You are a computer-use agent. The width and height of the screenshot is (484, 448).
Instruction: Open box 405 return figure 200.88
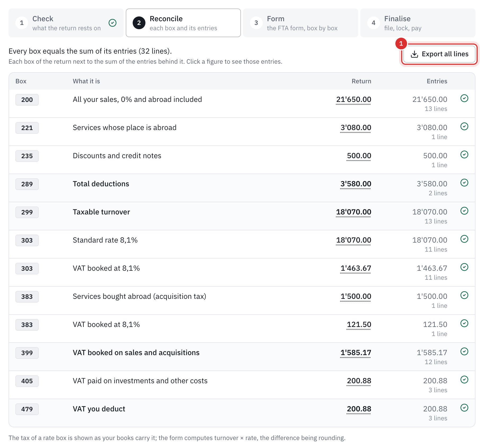tap(359, 381)
